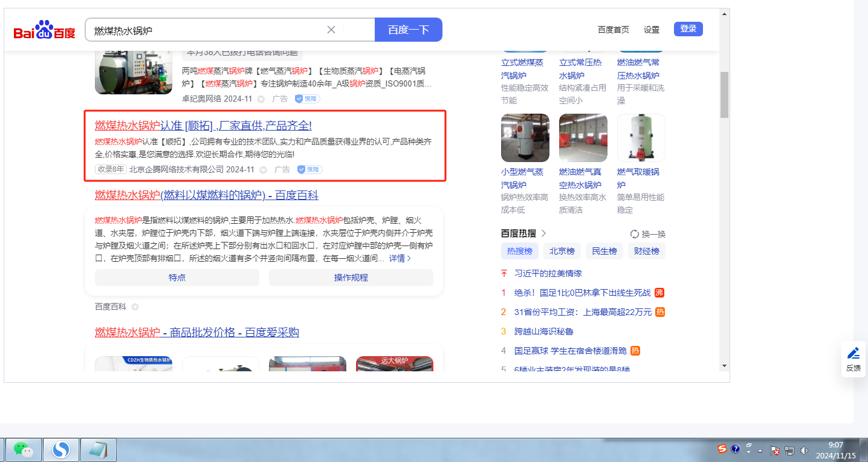Open the notepad app on the taskbar
The width and height of the screenshot is (868, 462).
(98, 449)
